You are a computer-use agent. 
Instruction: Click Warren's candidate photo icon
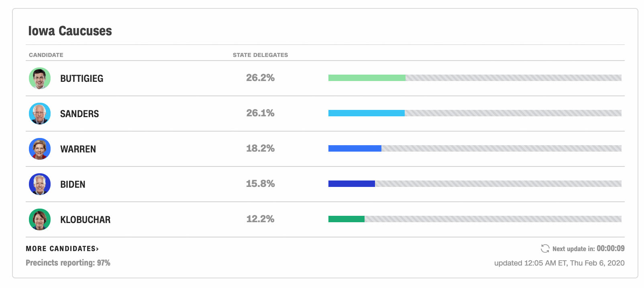tap(40, 149)
